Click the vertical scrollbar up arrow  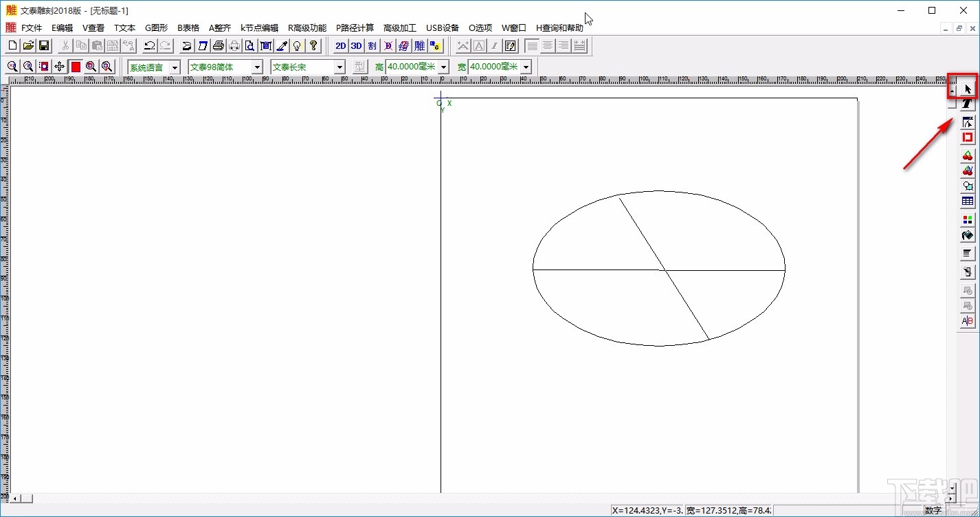pyautogui.click(x=951, y=90)
